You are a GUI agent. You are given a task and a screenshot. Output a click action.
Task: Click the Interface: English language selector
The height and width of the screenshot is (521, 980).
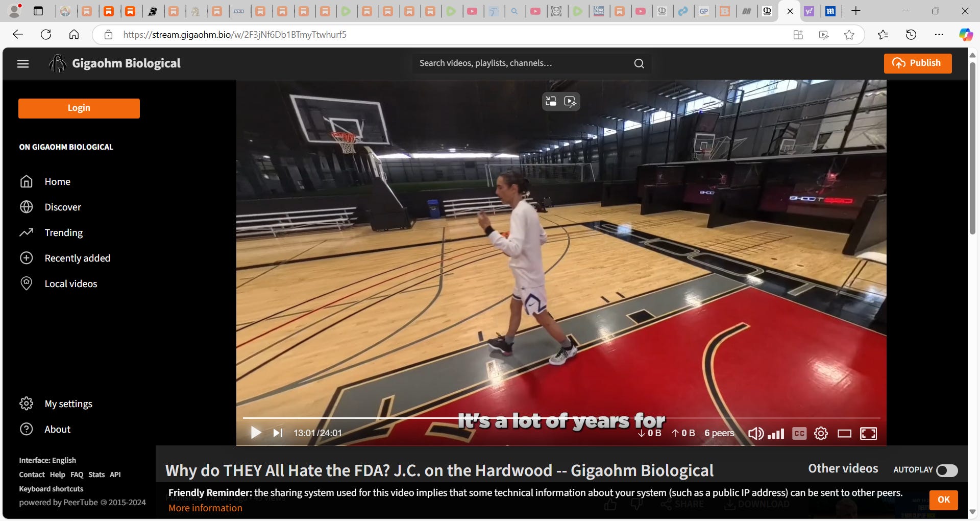(47, 460)
